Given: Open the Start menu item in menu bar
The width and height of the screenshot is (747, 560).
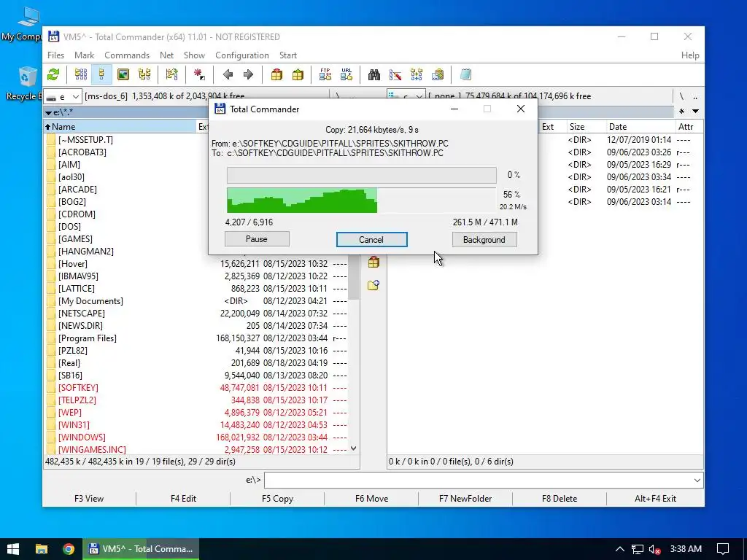Looking at the screenshot, I should [x=287, y=55].
